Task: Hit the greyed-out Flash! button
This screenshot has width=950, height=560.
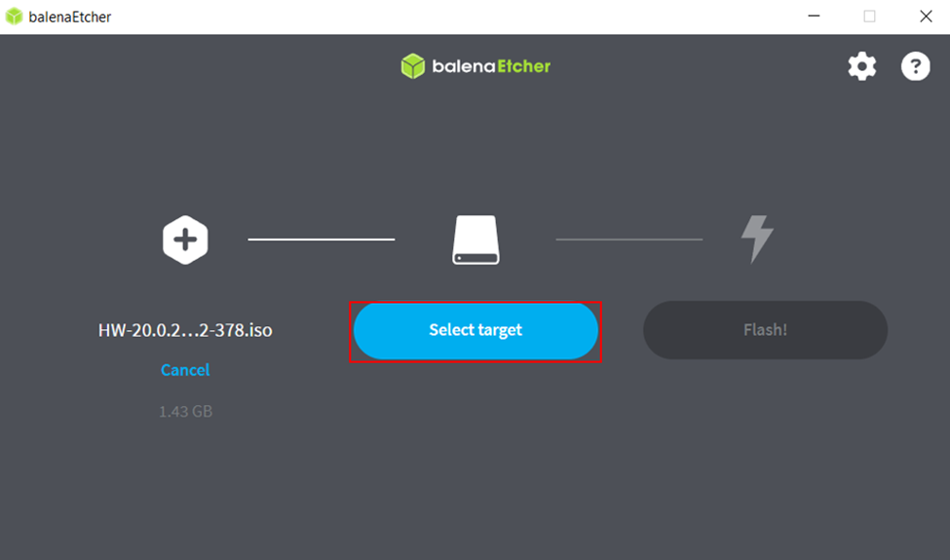Action: [x=765, y=330]
